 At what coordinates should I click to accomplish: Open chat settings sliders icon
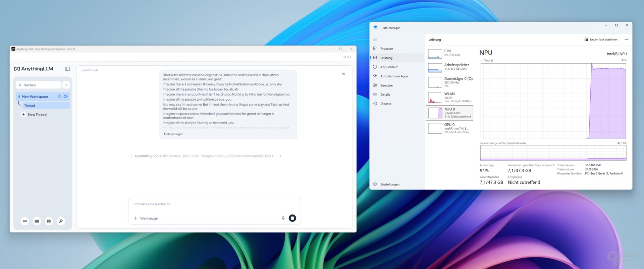coord(343,74)
